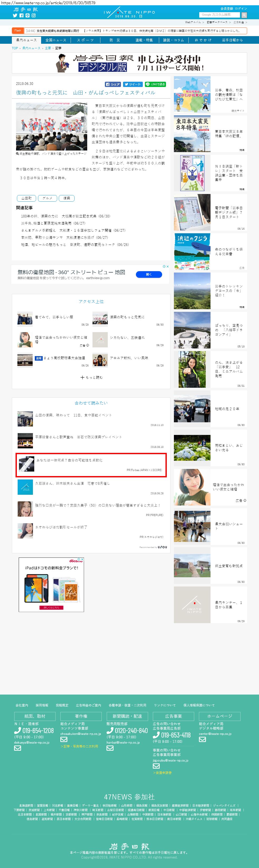The image size is (259, 868).
Task: Open the Facebook icon in header
Action: pos(21,16)
